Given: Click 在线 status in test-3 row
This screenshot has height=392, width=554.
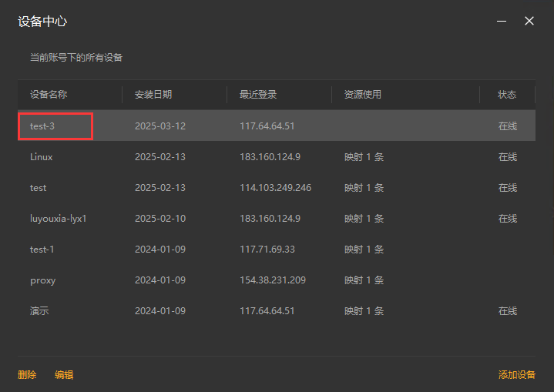Looking at the screenshot, I should [508, 126].
